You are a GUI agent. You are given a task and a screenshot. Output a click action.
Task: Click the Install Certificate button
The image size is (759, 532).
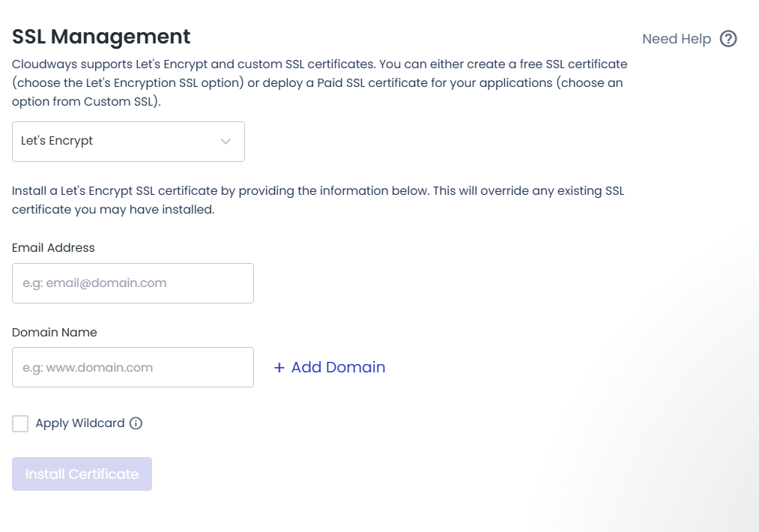82,474
